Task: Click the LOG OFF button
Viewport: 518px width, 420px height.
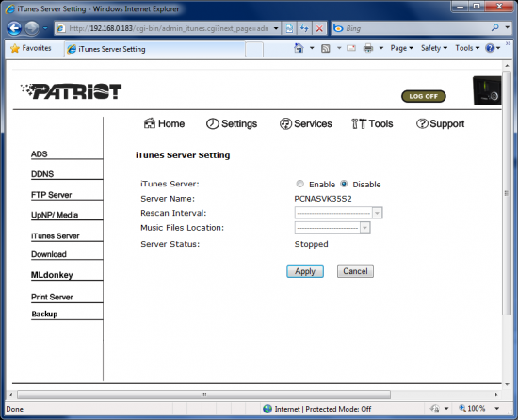Action: (424, 96)
